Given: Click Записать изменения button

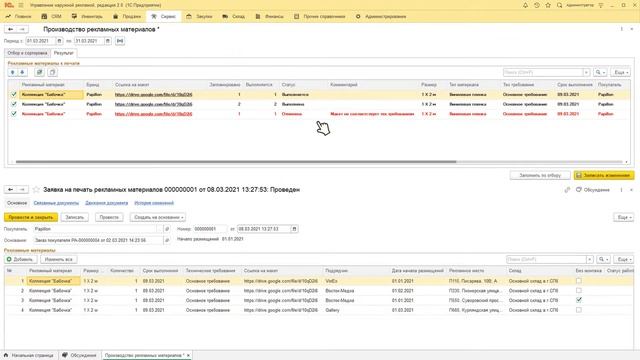Looking at the screenshot, I should [604, 175].
